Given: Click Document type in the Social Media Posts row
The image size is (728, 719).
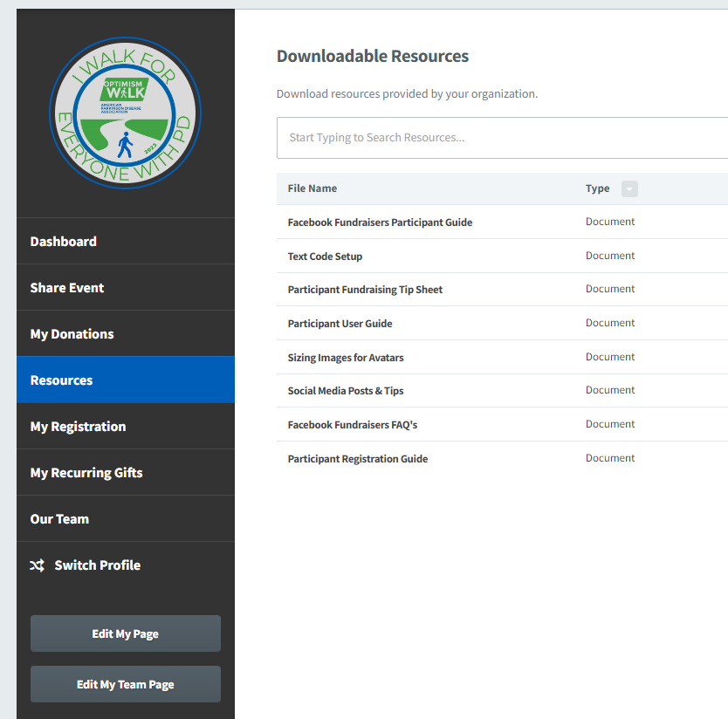Looking at the screenshot, I should (610, 390).
